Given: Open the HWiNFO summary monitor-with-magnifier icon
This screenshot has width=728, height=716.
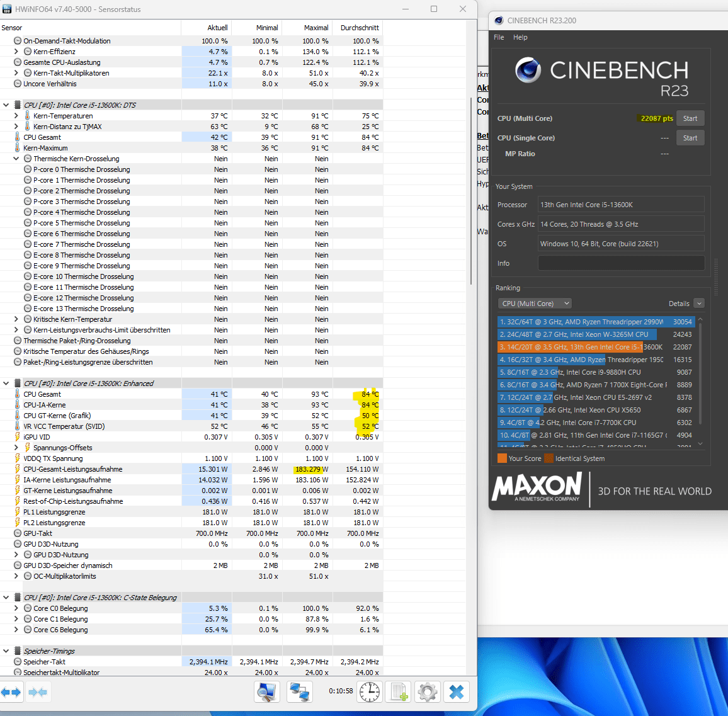Looking at the screenshot, I should [x=267, y=692].
